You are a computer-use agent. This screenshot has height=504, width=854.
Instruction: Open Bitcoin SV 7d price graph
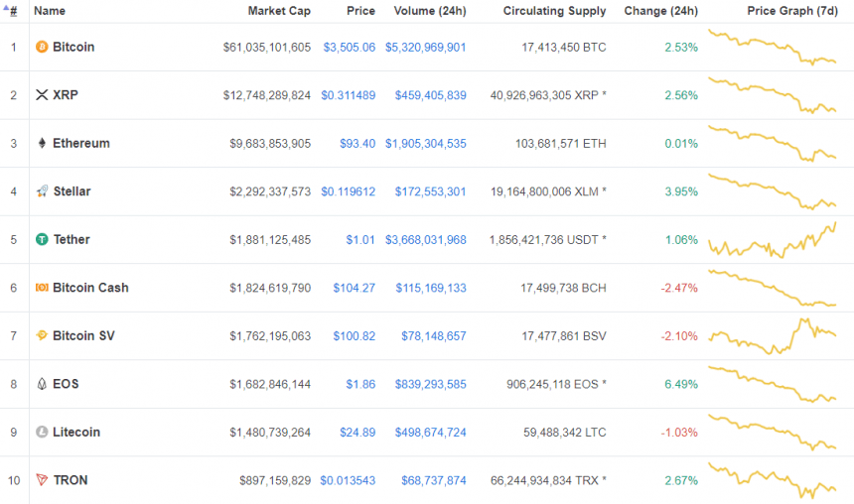coord(772,335)
